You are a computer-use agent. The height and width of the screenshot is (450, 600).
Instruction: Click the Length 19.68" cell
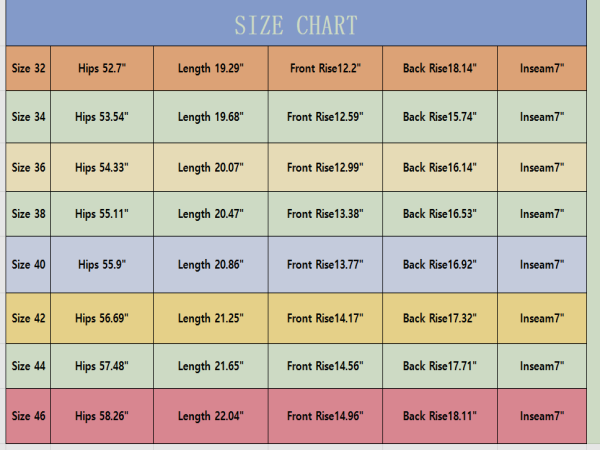click(x=211, y=117)
